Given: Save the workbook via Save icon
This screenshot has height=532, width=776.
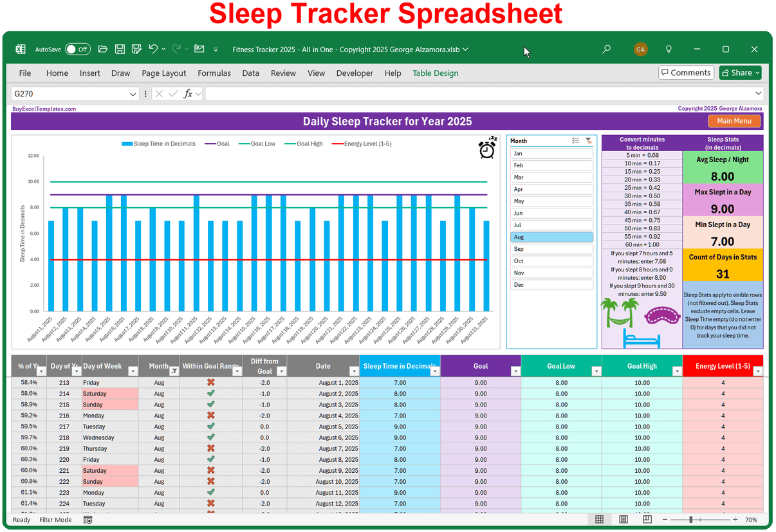Looking at the screenshot, I should pos(120,49).
